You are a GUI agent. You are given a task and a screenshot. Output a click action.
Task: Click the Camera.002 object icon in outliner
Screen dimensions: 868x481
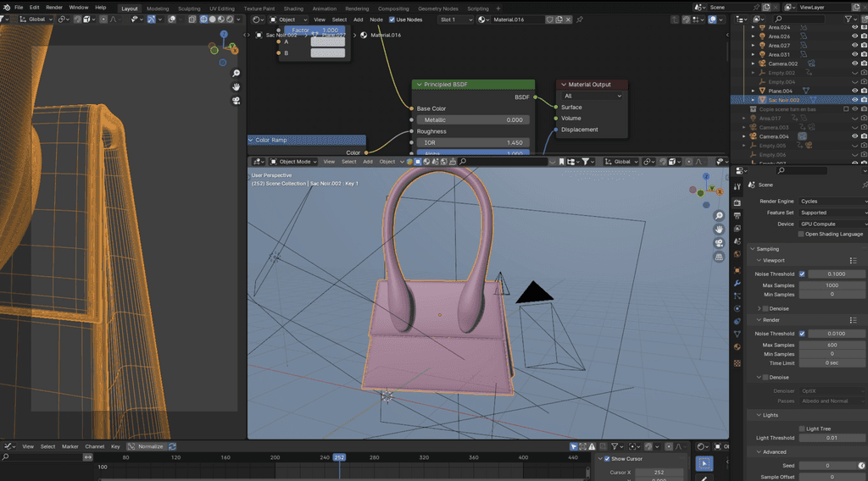pos(762,64)
